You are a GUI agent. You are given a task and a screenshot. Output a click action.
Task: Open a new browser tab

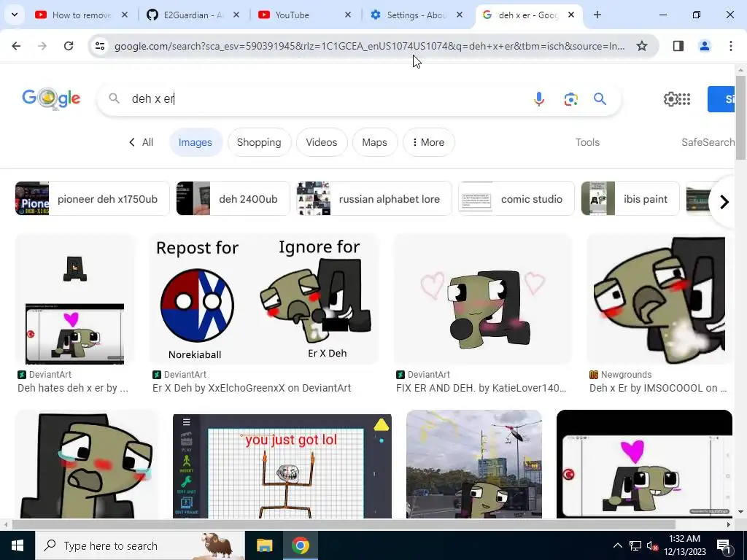click(597, 15)
